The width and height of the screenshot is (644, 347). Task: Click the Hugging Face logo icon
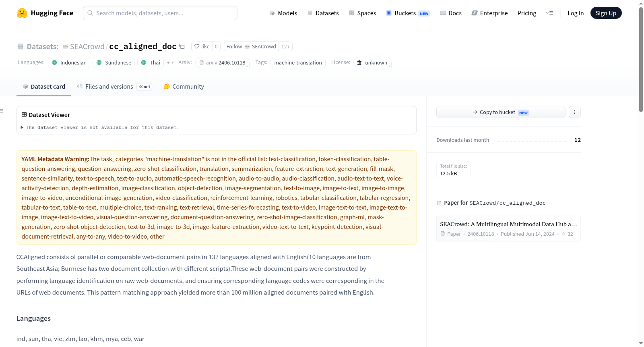(x=22, y=13)
